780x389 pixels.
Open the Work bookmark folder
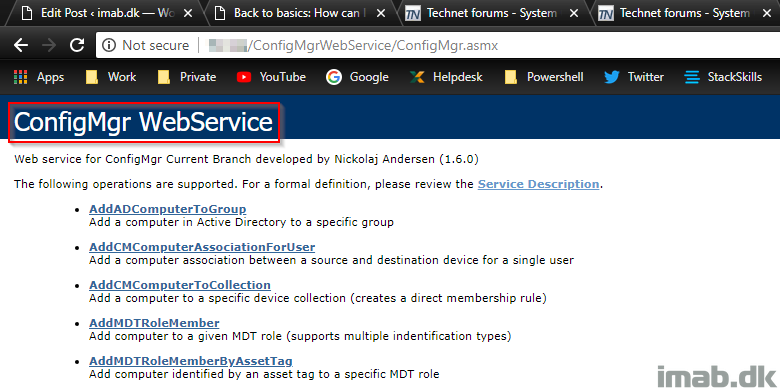tap(110, 77)
